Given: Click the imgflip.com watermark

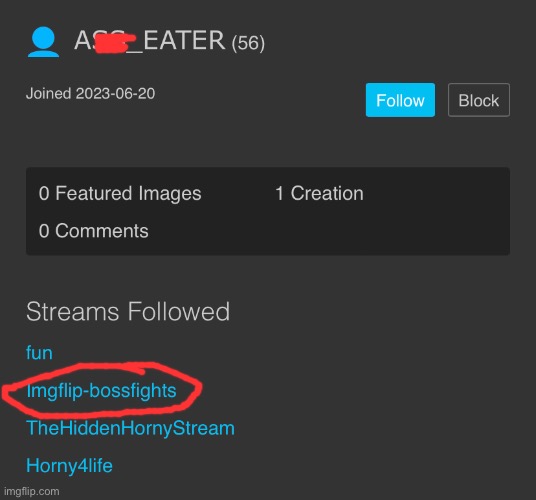Looking at the screenshot, I should point(31,491).
